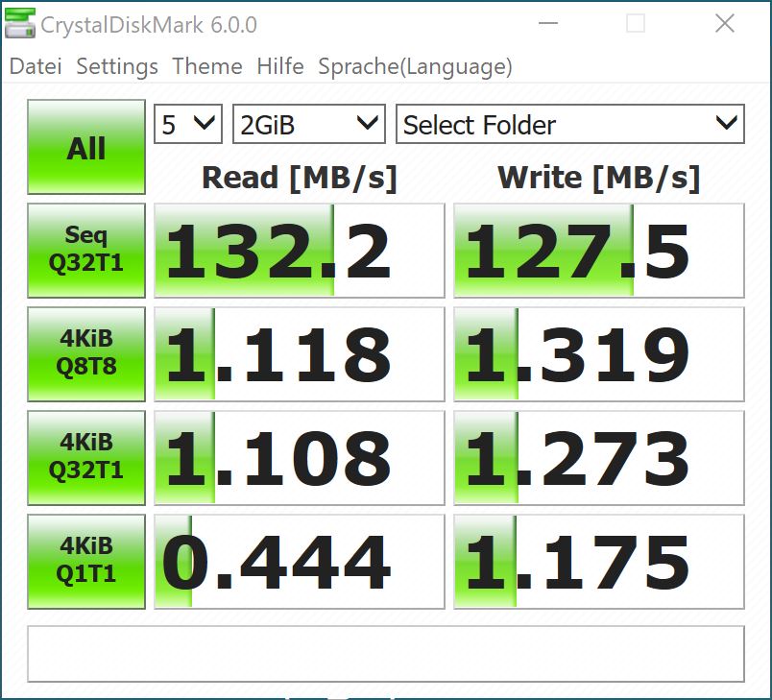772x700 pixels.
Task: Click the CrystalDiskMark title bar icon
Action: point(20,23)
